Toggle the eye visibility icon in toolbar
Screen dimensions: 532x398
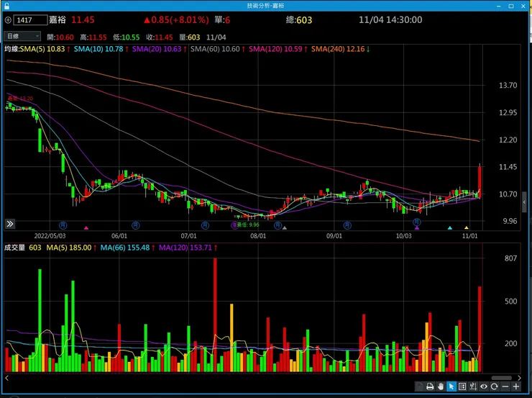point(484,386)
